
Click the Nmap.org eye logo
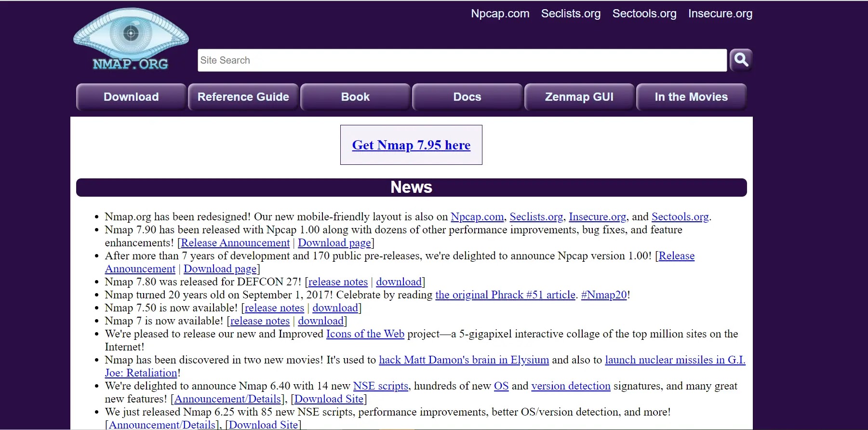131,40
